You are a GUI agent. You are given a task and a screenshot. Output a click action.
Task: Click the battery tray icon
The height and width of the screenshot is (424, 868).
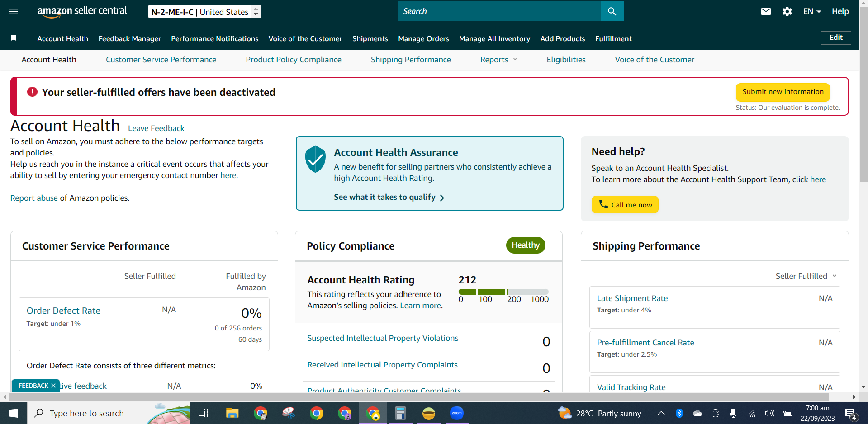(x=787, y=413)
